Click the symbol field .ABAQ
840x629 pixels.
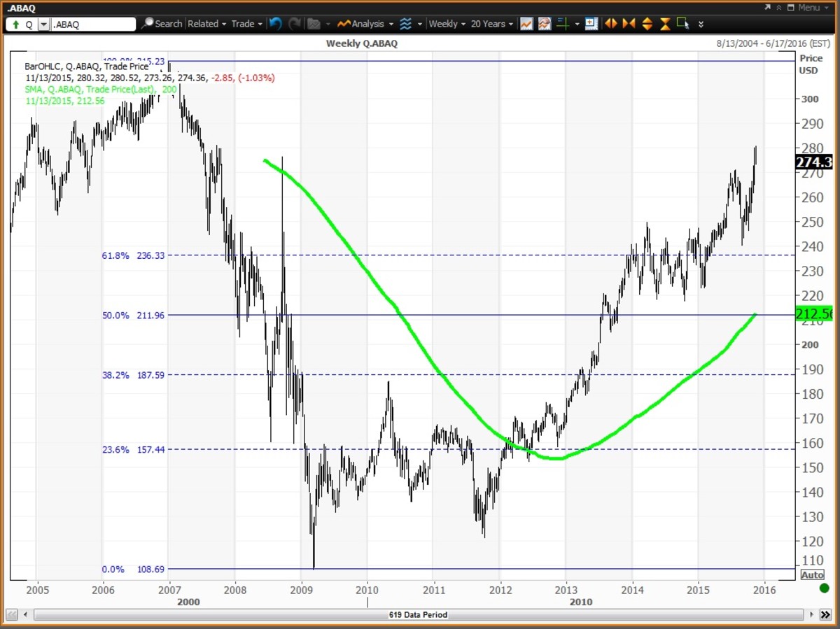[x=94, y=24]
